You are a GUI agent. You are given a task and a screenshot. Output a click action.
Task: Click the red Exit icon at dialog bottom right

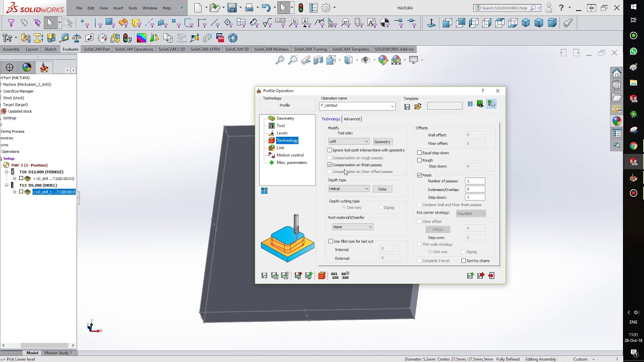(x=492, y=276)
